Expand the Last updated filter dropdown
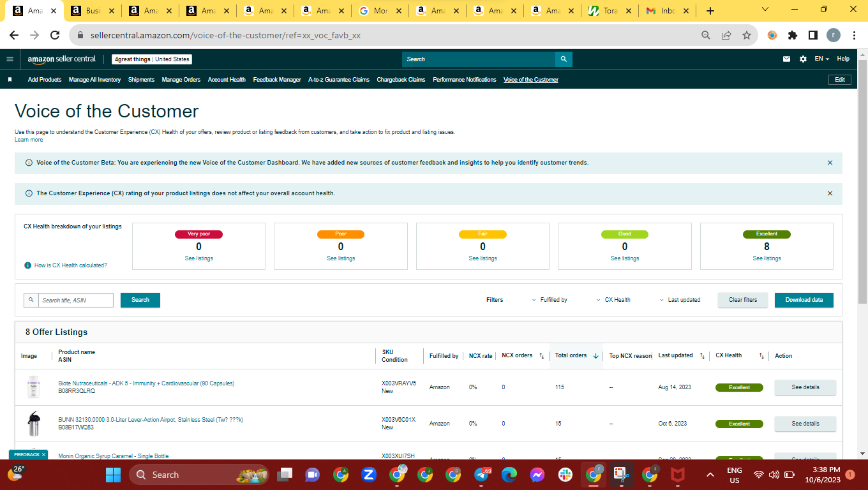This screenshot has height=490, width=868. point(680,300)
